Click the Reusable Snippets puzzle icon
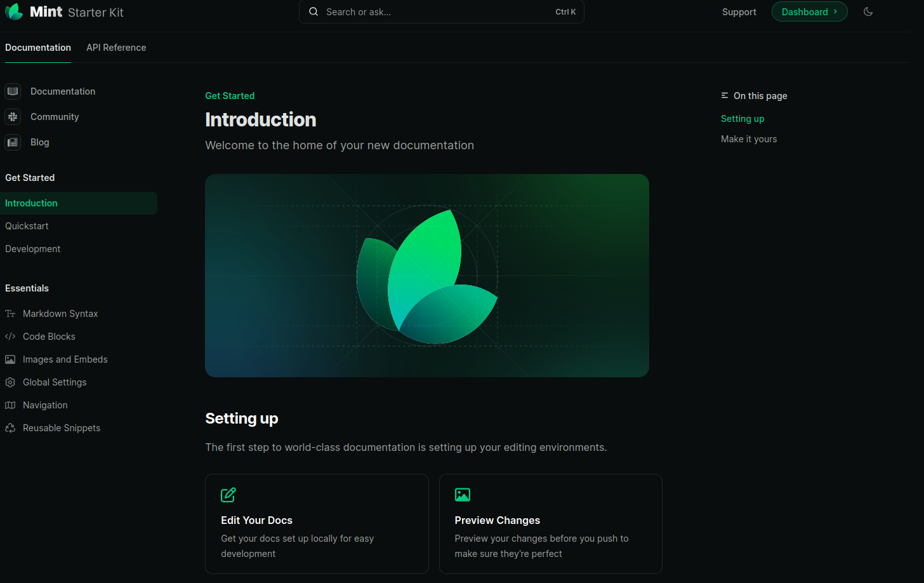This screenshot has height=583, width=924. [x=10, y=427]
